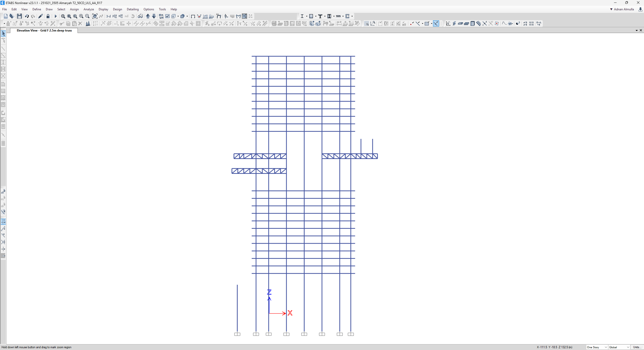The height and width of the screenshot is (350, 644).
Task: Click the Lock model padlock icon
Action: coord(48,16)
